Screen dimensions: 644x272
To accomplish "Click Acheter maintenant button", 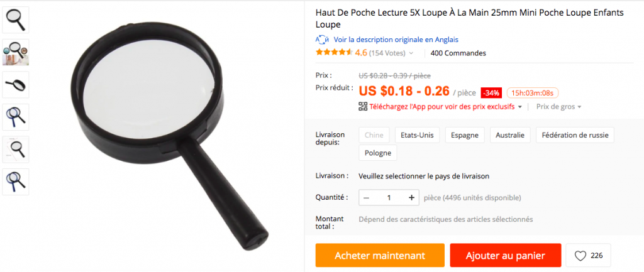I will pos(380,256).
